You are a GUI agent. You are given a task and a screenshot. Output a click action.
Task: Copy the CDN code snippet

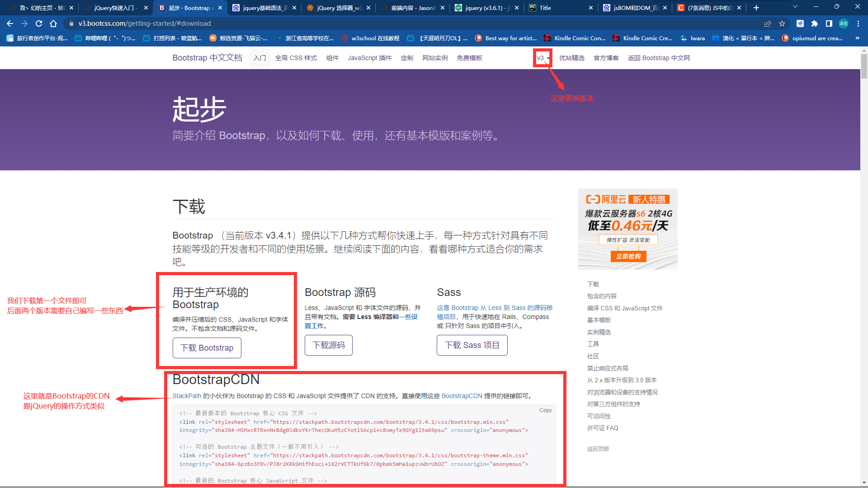(545, 410)
